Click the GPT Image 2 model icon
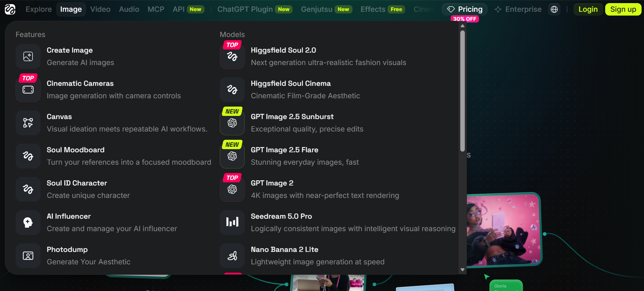 click(x=232, y=189)
